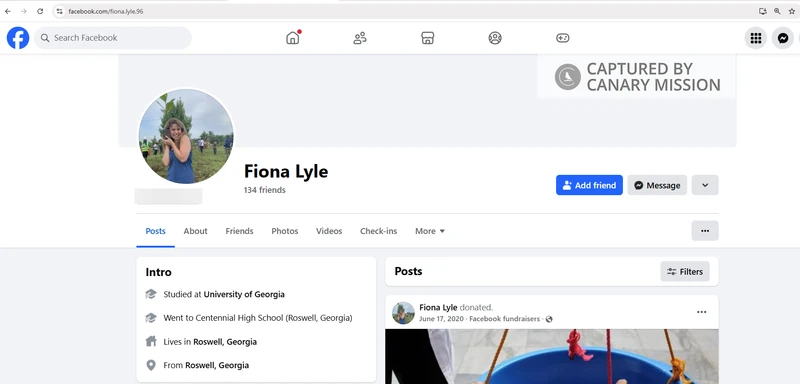Click the From Roswell, Georgia link
The width and height of the screenshot is (800, 384).
click(217, 365)
